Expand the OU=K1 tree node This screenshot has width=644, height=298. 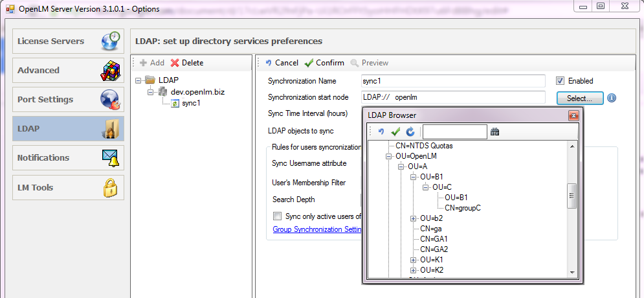point(413,260)
